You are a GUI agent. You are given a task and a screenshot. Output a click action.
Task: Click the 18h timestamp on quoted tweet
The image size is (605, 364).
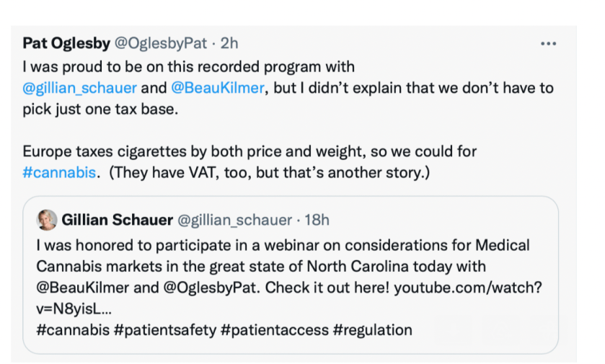pos(314,220)
